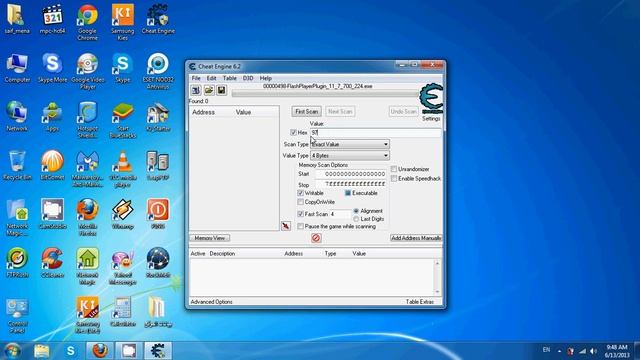Enable the CopyOnWrite checkbox

pos(300,202)
